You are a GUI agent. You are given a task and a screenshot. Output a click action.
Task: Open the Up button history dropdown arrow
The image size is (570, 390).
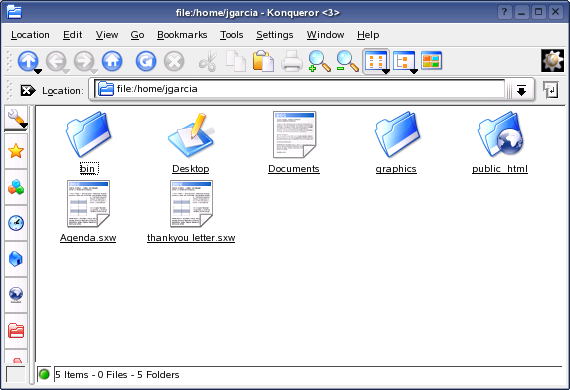(x=38, y=71)
